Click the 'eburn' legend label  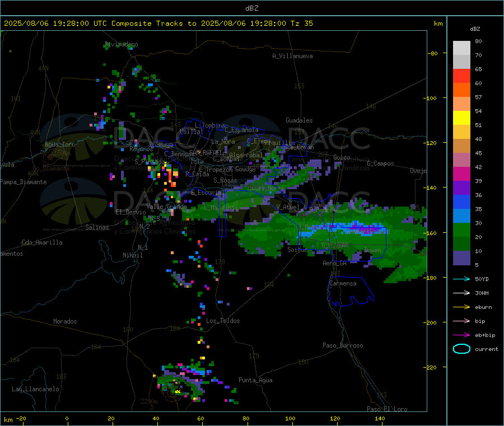[x=483, y=307]
